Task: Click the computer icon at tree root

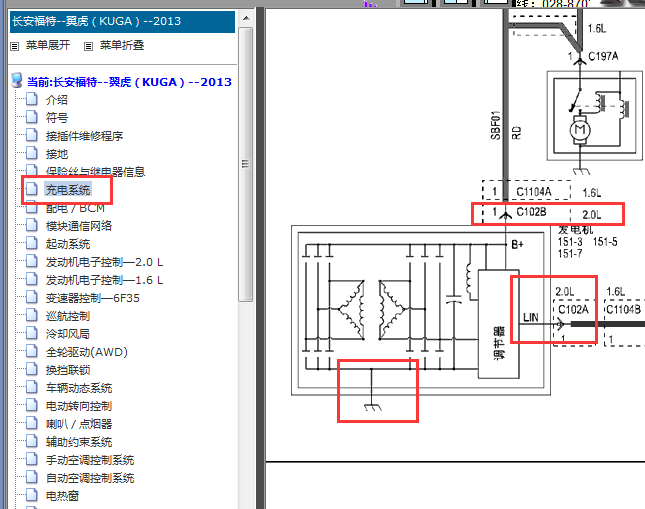Action: tap(17, 80)
